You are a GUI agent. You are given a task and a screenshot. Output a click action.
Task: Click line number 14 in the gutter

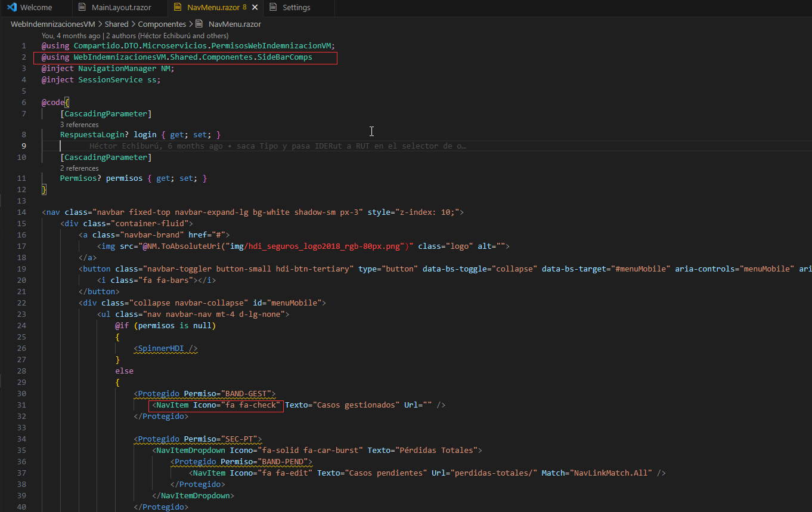pos(21,212)
